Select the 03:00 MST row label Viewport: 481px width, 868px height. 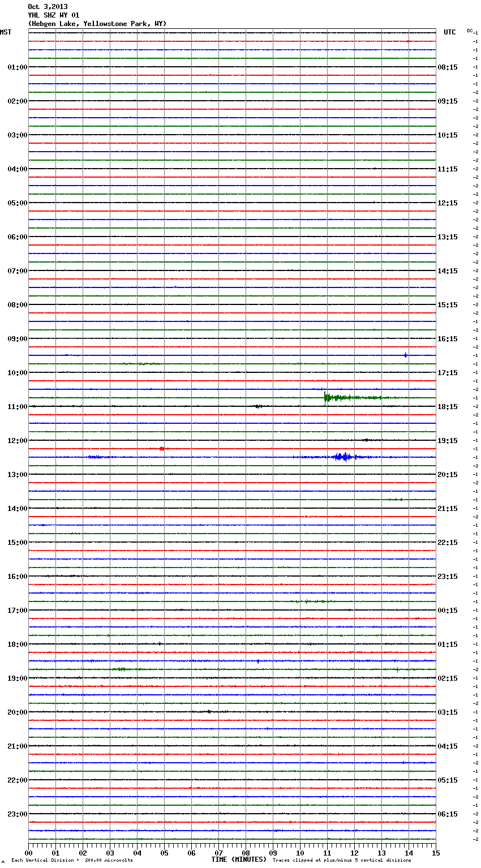18,135
